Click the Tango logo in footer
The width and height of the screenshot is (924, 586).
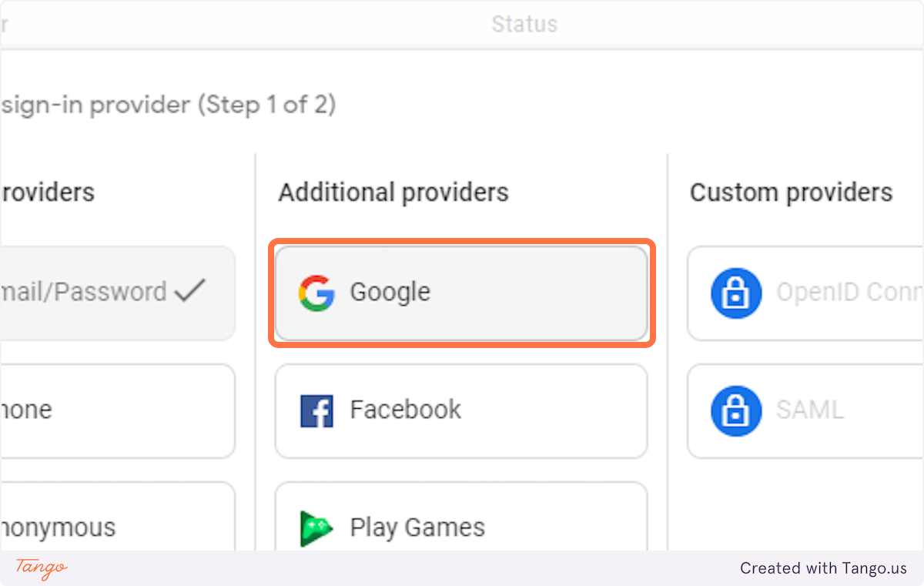click(42, 568)
